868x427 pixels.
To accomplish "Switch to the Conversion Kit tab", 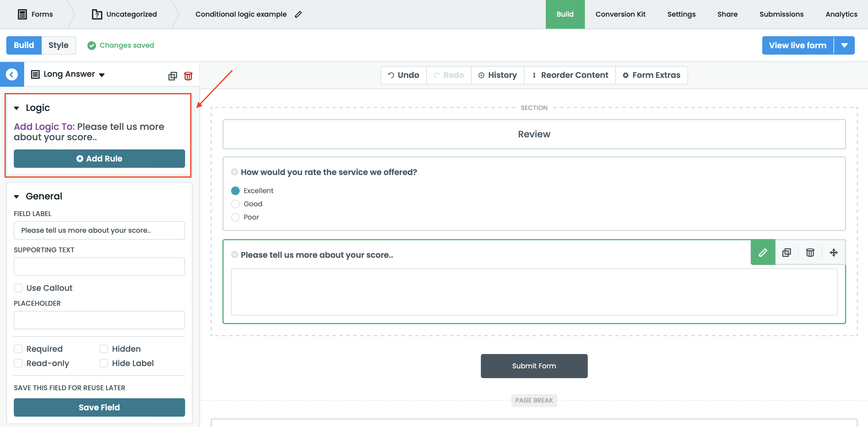I will pos(620,14).
